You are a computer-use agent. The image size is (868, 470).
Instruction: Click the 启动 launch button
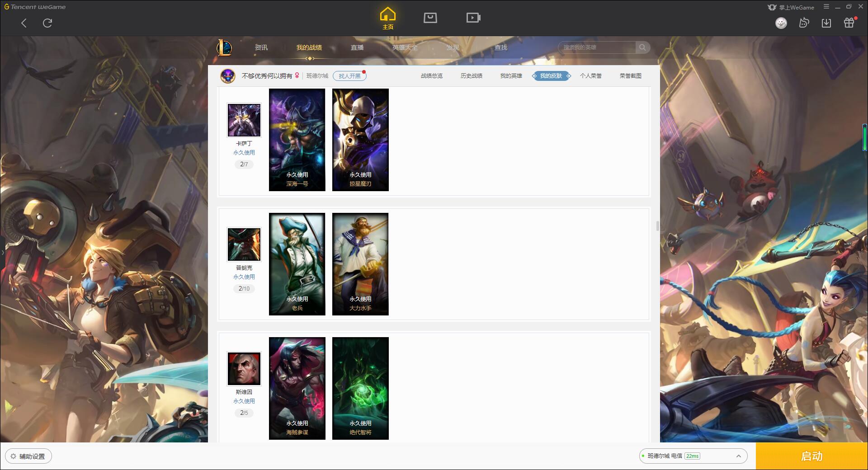[812, 456]
